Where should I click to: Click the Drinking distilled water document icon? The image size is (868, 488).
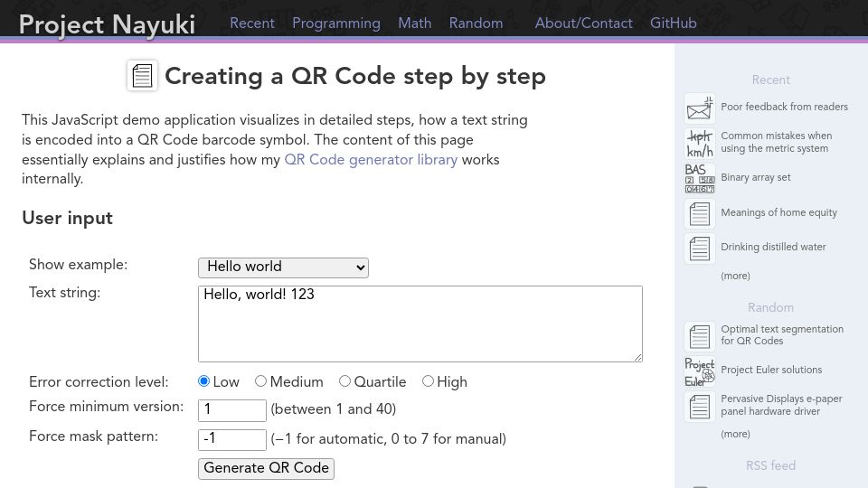pos(700,249)
